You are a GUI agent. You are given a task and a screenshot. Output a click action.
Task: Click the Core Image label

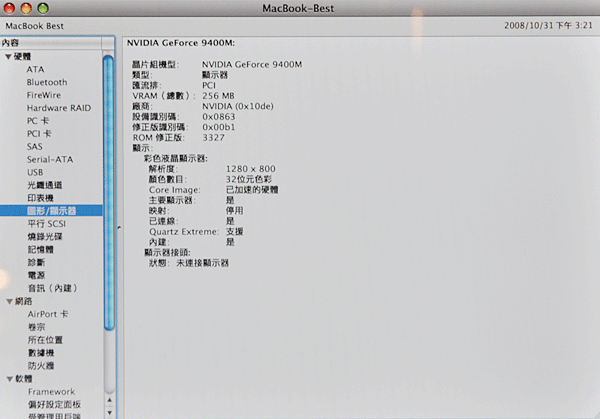coord(174,190)
